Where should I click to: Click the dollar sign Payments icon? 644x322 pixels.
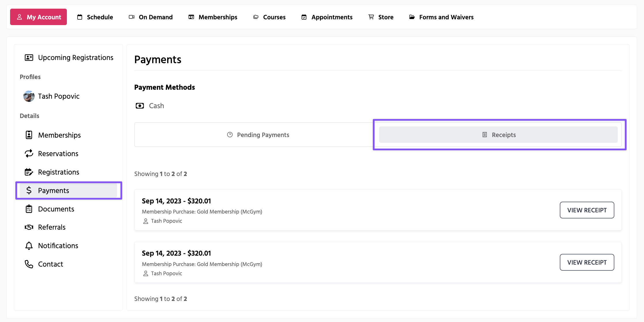[x=29, y=190]
